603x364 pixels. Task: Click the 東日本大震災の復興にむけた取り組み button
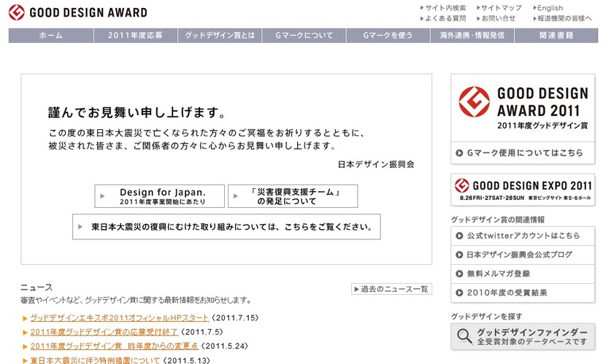pyautogui.click(x=226, y=227)
